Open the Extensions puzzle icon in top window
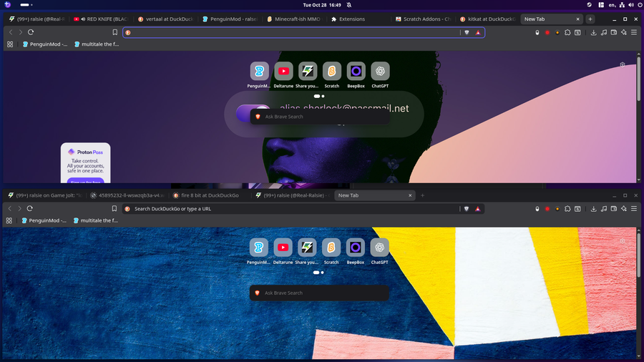Viewport: 644px width, 362px height. (x=567, y=32)
